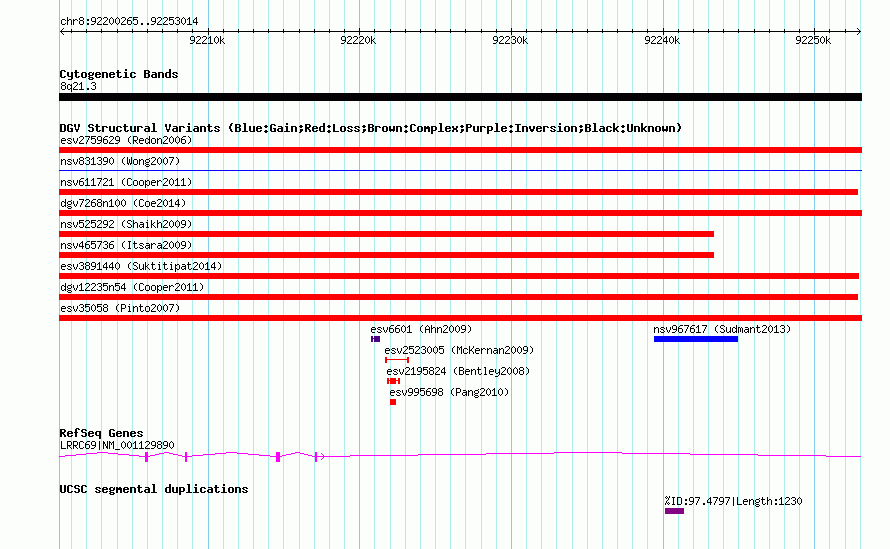Select the esv35058 (Pinto2007) label
The image size is (890, 549).
coord(120,308)
